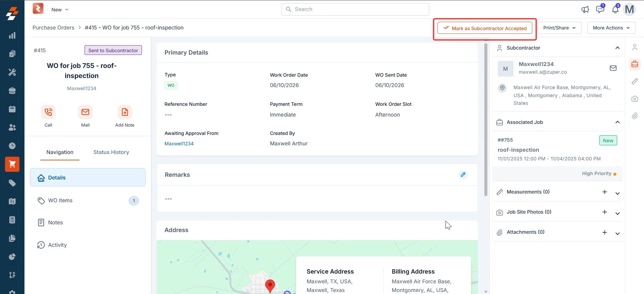Image resolution: width=644 pixels, height=294 pixels.
Task: Open the Mail envelope action
Action: tap(85, 112)
